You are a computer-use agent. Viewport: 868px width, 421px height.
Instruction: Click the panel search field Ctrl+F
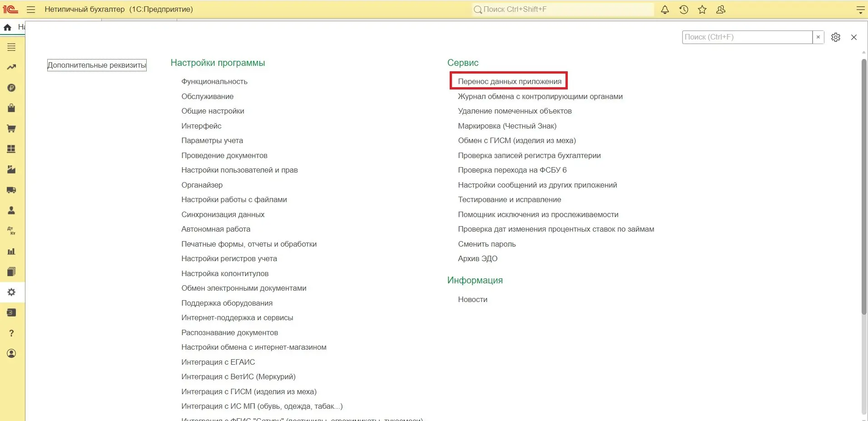point(747,37)
